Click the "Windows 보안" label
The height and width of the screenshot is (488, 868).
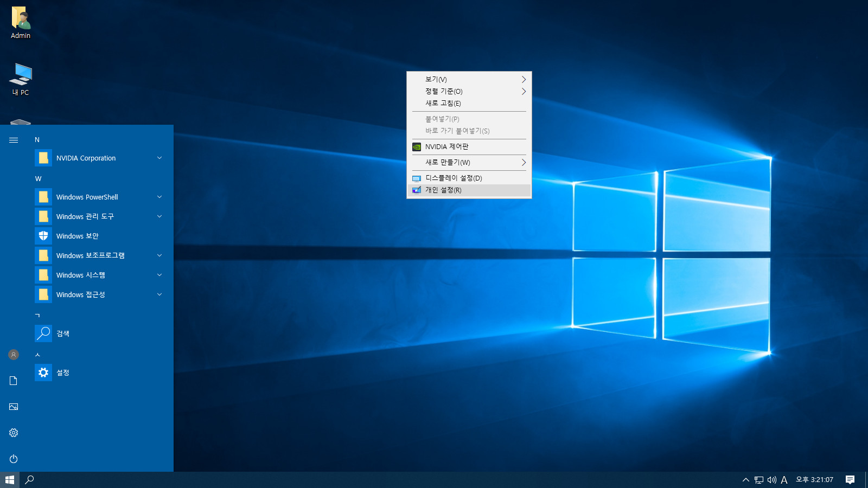tap(78, 236)
